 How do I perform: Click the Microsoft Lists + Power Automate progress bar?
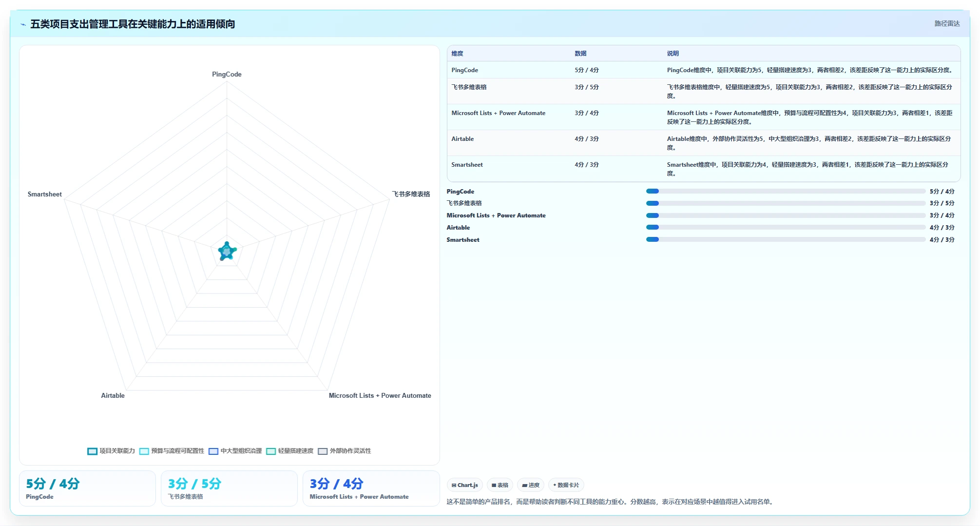click(786, 215)
